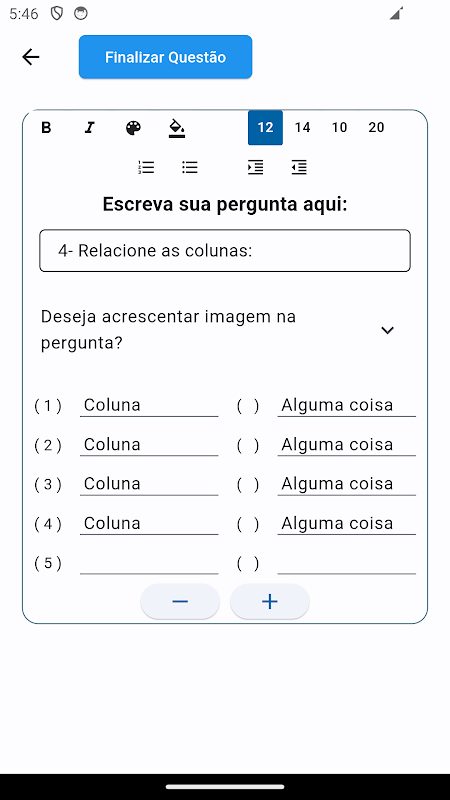Focus the empty right field in the last row

pos(346,563)
